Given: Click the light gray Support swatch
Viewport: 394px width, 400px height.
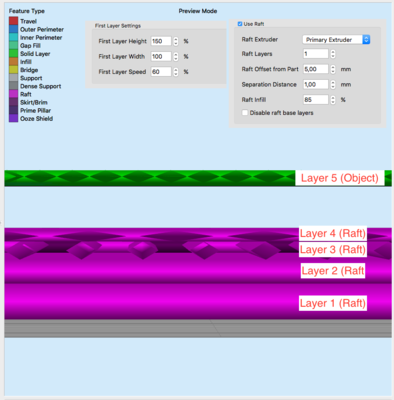Looking at the screenshot, I should click(13, 78).
